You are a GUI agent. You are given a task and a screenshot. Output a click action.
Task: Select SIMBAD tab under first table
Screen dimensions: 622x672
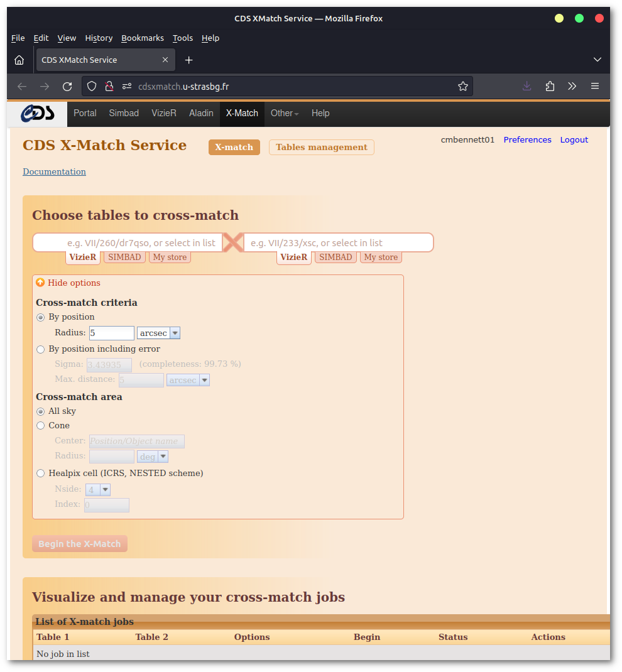coord(124,257)
